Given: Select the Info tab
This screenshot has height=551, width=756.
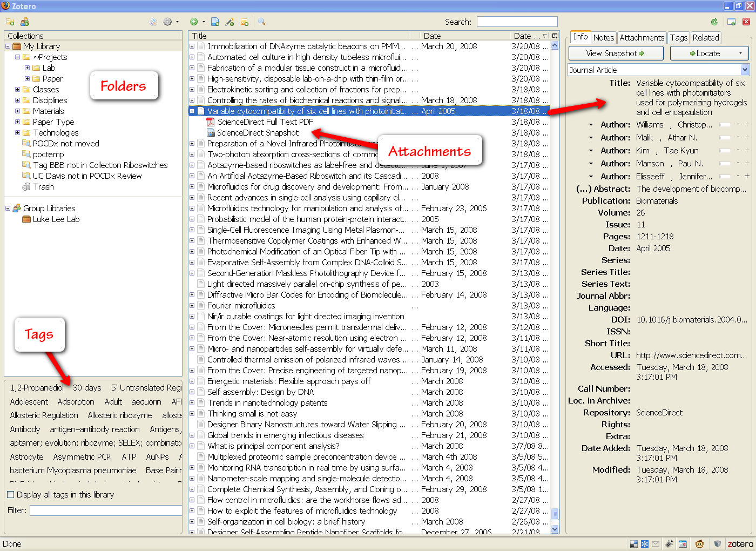Looking at the screenshot, I should click(580, 37).
